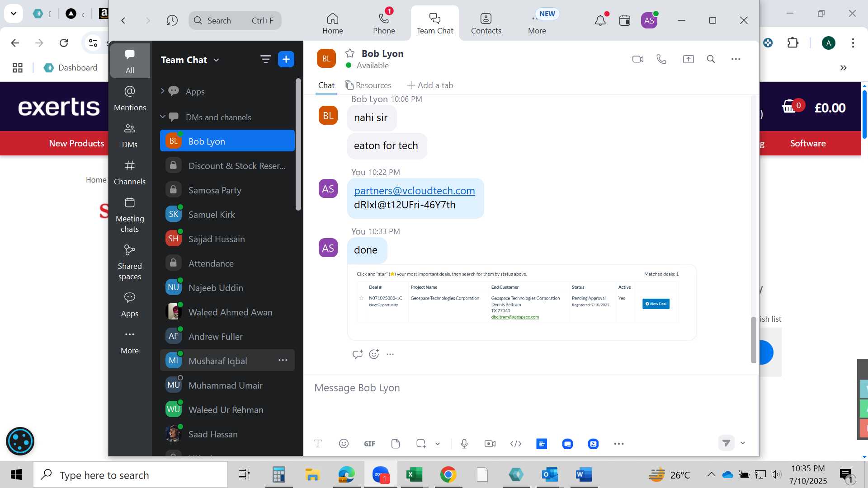This screenshot has height=488, width=868.
Task: Collapse the DMs and channels section
Action: pos(162,117)
